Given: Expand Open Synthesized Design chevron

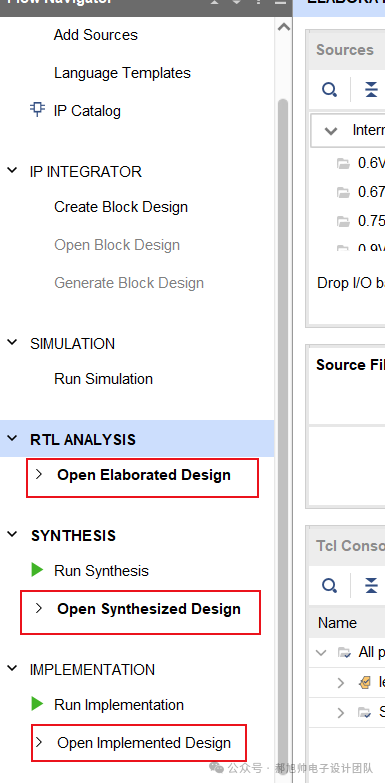Looking at the screenshot, I should 39,608.
